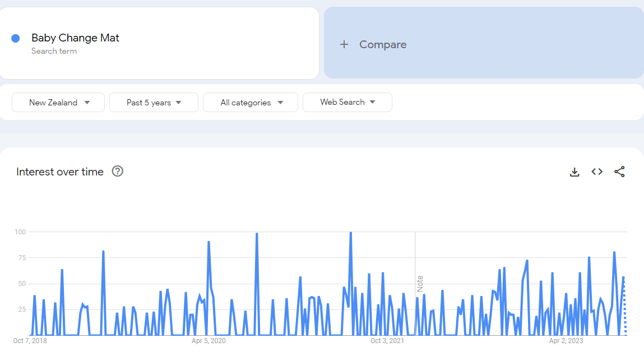Edit the Baby Change Mat search term

(x=75, y=38)
